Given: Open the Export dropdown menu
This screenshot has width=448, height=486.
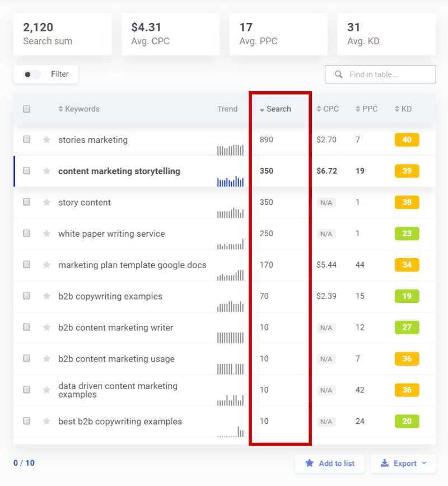Looking at the screenshot, I should 403,464.
